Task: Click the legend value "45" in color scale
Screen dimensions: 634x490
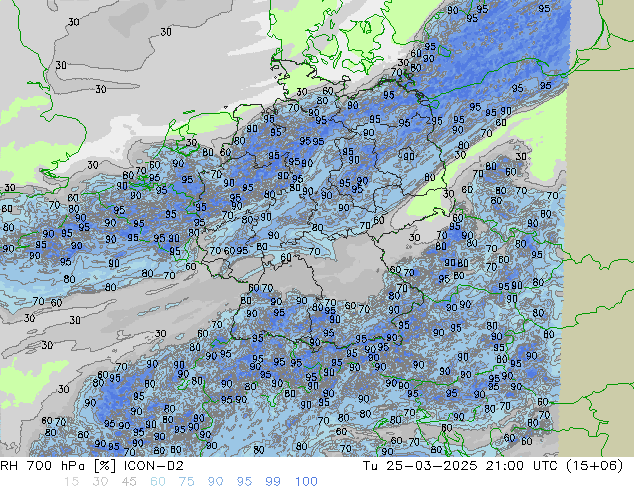Action: pyautogui.click(x=129, y=482)
